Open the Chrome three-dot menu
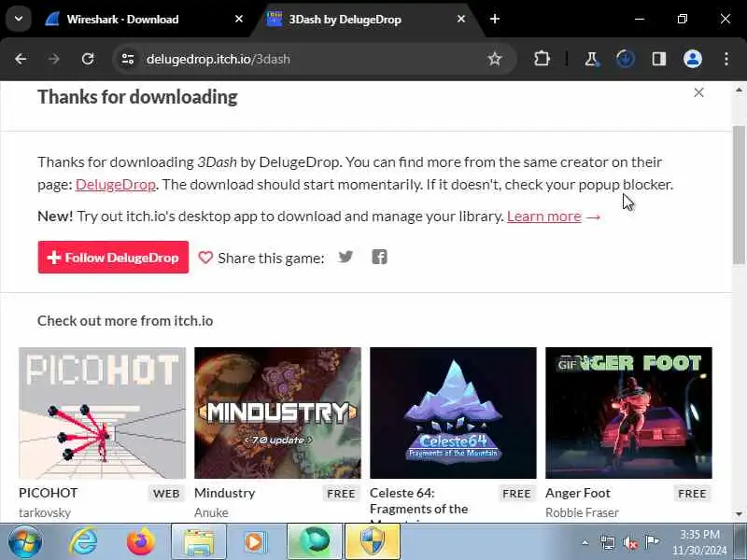Screen dimensions: 747x560 click(x=726, y=59)
